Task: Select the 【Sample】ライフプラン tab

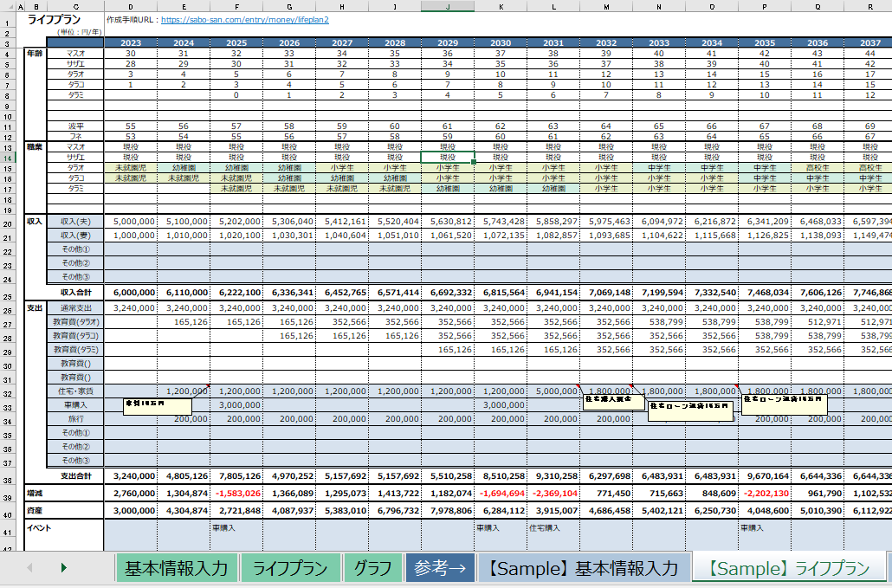Action: click(x=788, y=568)
